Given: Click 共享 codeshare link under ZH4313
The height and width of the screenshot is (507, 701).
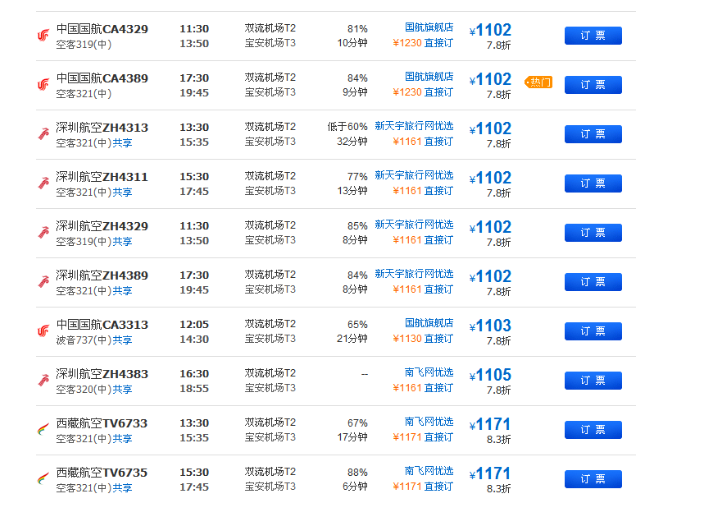Looking at the screenshot, I should pos(122,143).
